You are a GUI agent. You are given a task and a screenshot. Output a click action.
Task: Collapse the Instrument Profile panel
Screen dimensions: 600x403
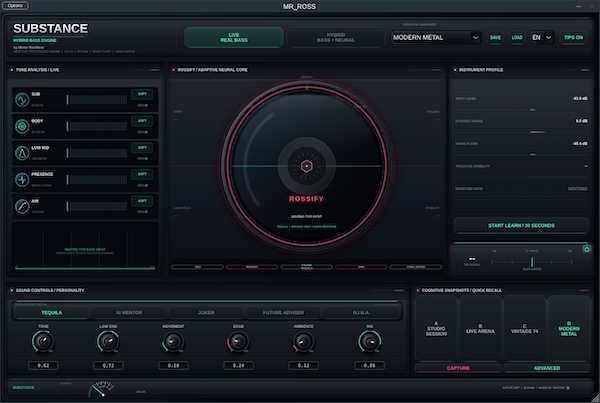click(x=585, y=70)
